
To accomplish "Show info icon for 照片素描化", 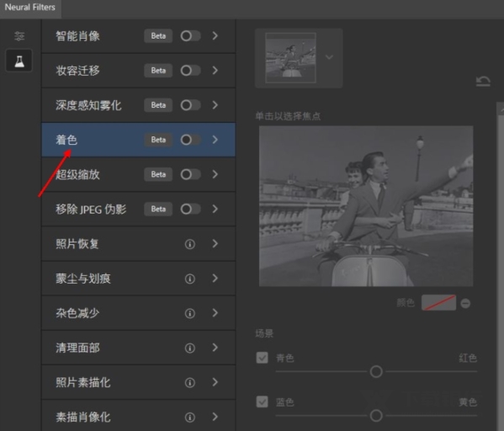I will tap(190, 383).
